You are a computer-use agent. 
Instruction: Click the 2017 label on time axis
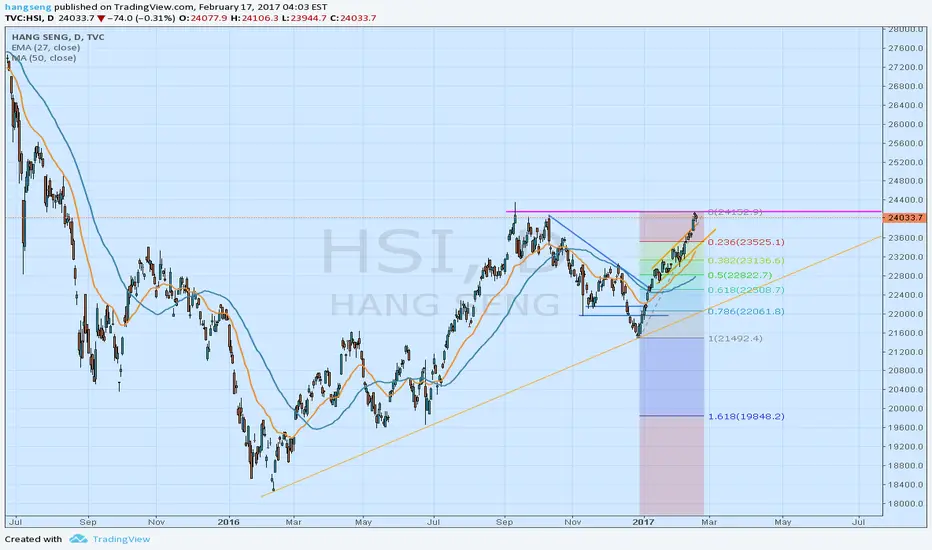point(643,522)
